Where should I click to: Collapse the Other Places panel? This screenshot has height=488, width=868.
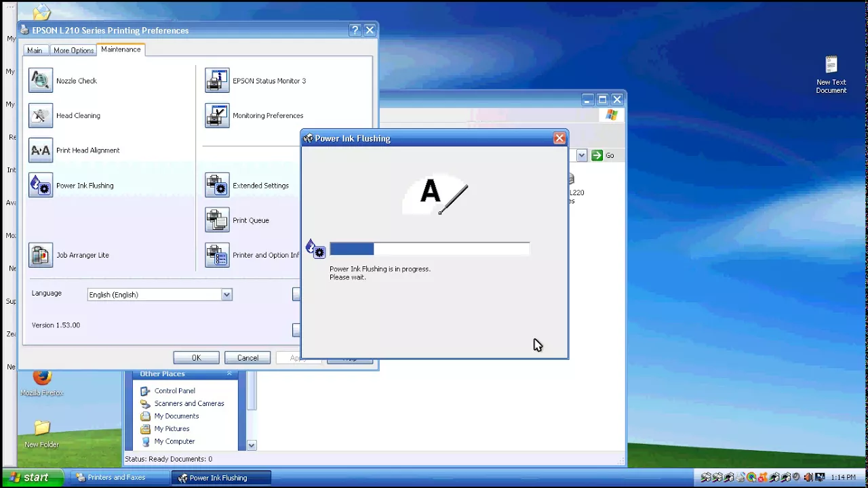[229, 373]
